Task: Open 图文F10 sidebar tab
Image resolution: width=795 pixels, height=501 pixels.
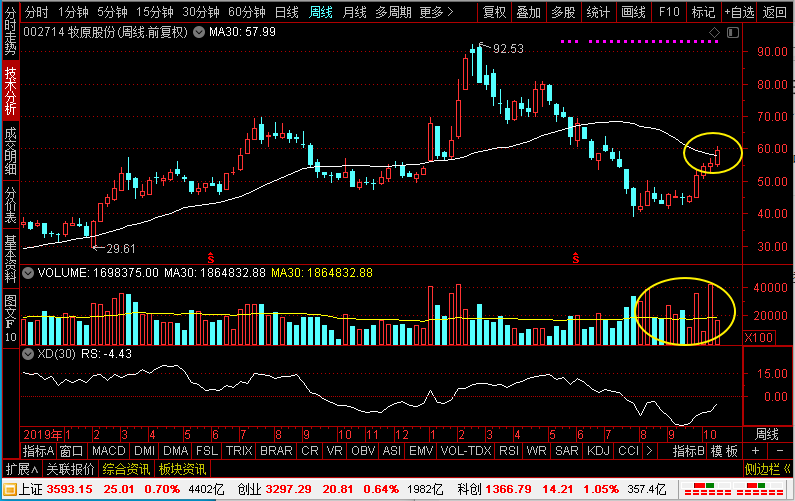Action: 10,317
